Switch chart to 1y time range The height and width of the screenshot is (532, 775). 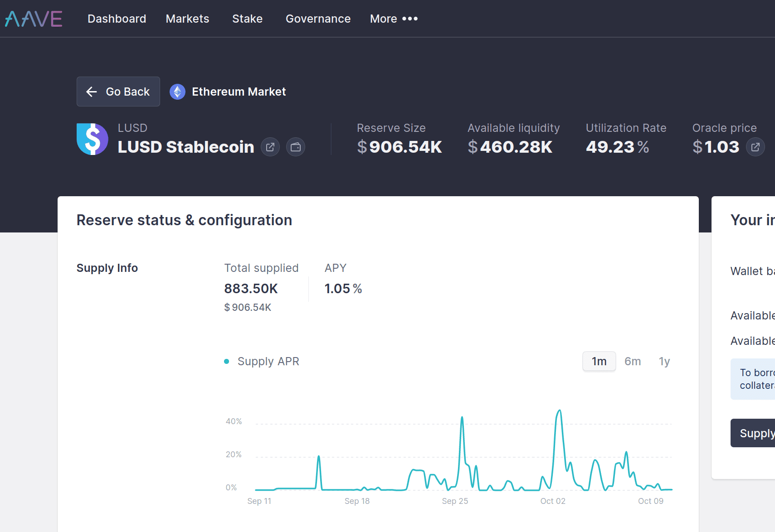[664, 361]
